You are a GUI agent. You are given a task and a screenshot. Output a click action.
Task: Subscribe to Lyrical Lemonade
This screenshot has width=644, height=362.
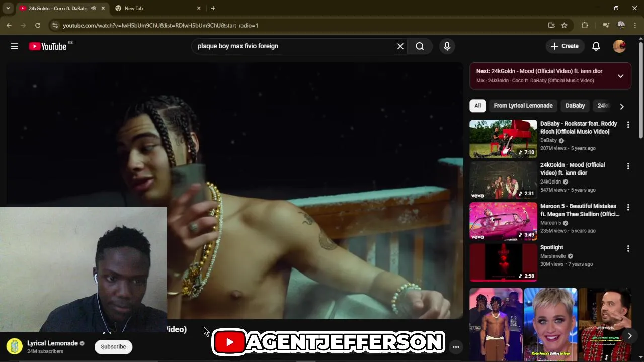click(x=113, y=347)
